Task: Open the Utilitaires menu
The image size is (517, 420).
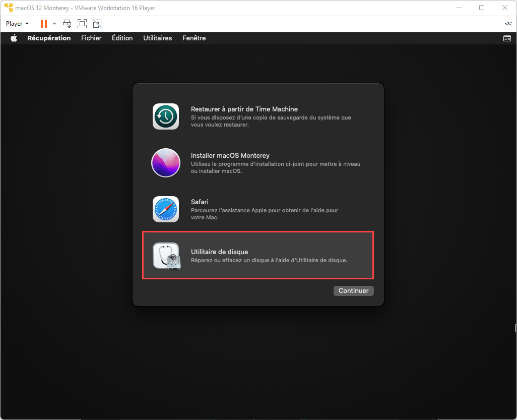Action: tap(157, 38)
